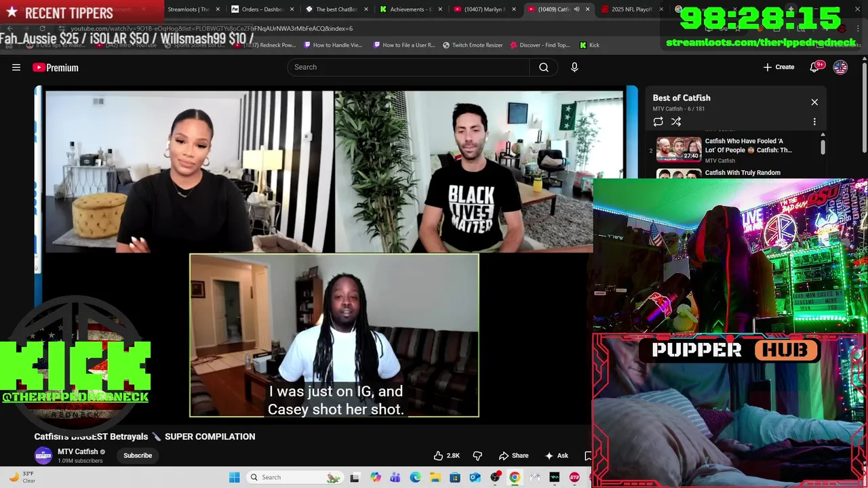868x488 pixels.
Task: Click Create button
Action: (x=778, y=67)
